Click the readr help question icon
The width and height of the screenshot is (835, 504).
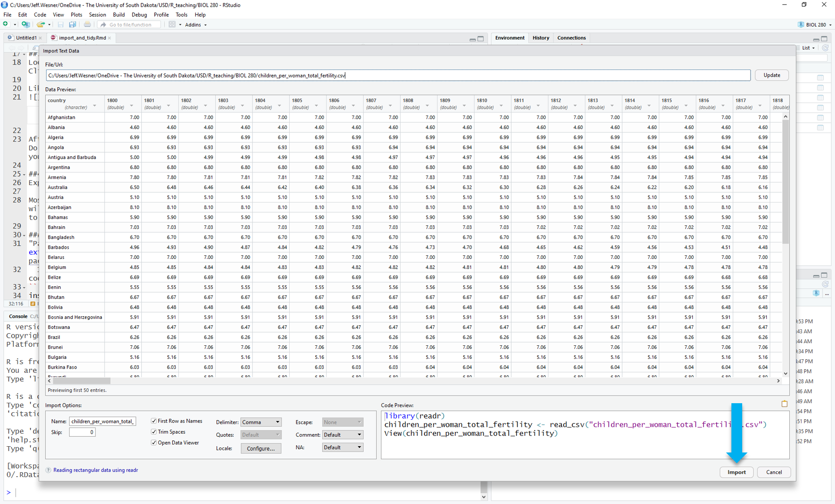(48, 470)
